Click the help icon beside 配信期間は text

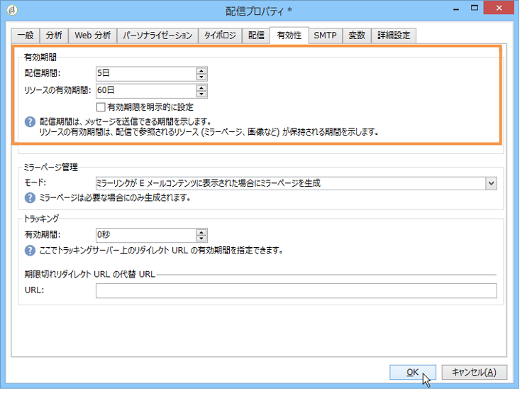pos(31,122)
